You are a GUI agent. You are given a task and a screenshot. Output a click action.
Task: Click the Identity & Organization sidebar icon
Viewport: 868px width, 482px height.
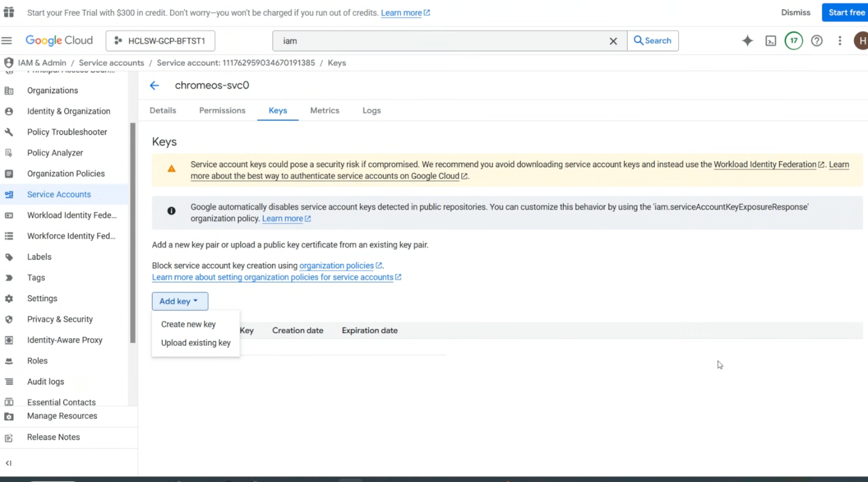[x=9, y=111]
